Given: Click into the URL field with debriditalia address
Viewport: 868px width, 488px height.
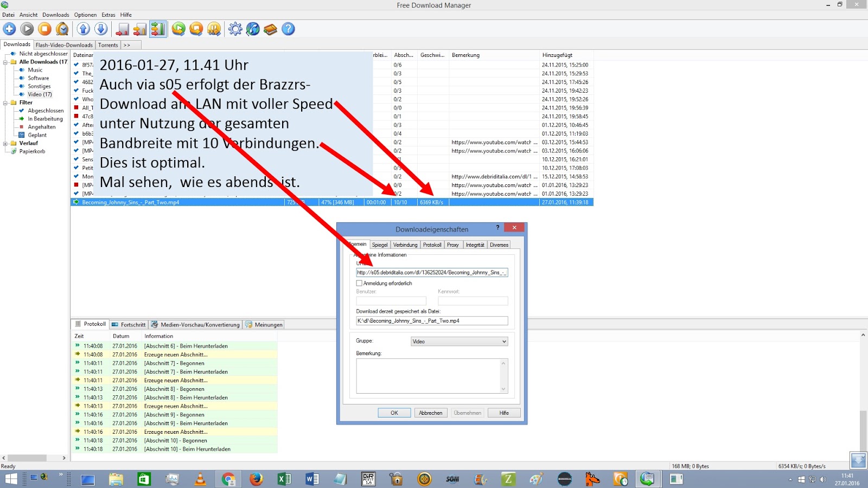Looking at the screenshot, I should pos(432,272).
